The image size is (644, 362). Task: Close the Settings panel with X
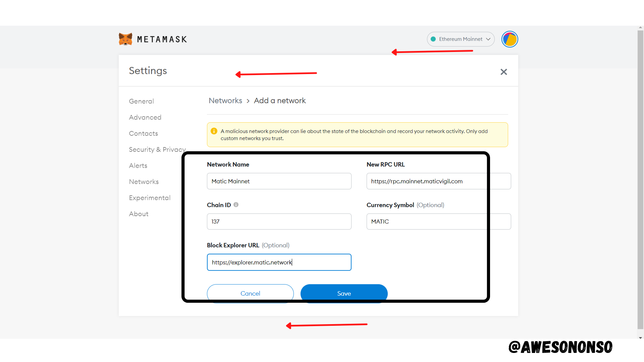[x=503, y=72]
